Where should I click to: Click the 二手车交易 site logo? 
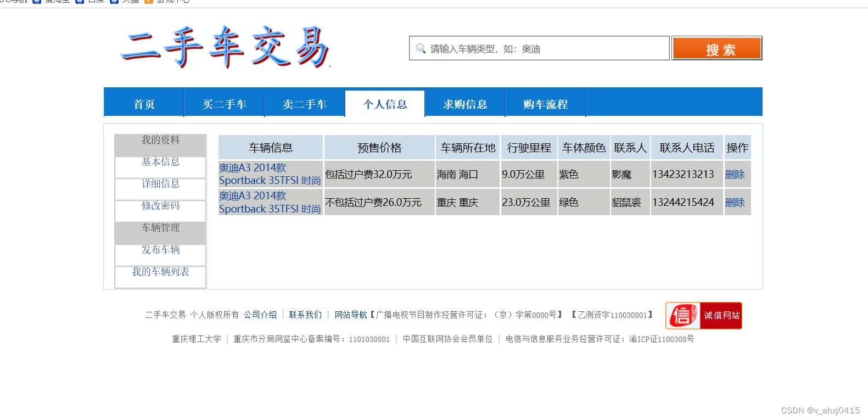(x=225, y=47)
